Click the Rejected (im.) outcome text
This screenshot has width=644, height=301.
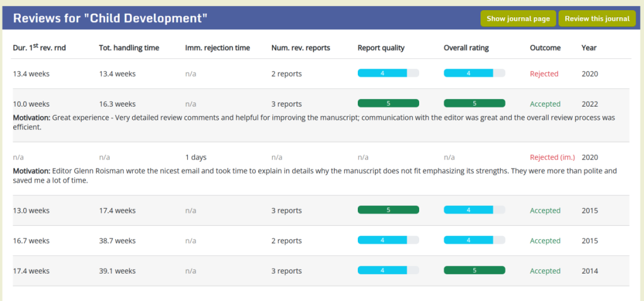552,157
